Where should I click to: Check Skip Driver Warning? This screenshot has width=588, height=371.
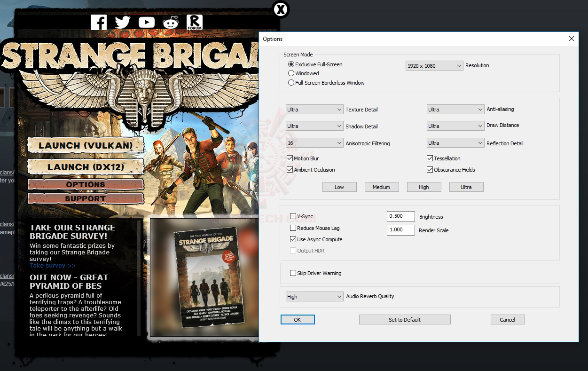(293, 273)
